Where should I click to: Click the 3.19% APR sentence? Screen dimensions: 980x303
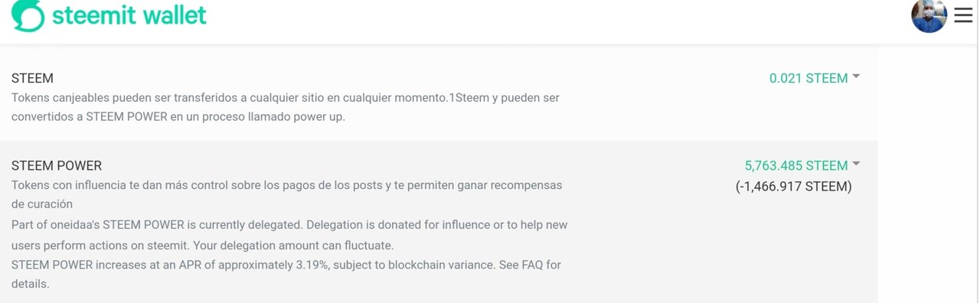tap(253, 265)
